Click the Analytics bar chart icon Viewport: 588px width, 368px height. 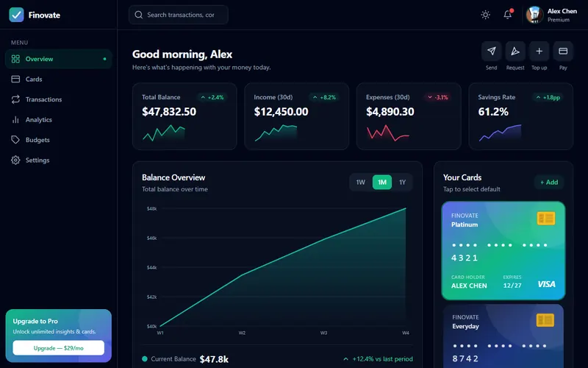(15, 120)
